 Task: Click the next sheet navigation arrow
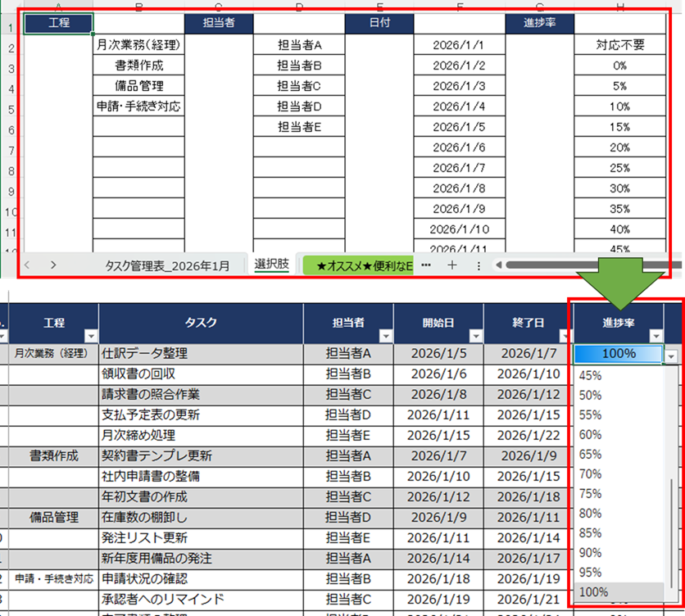(x=53, y=265)
